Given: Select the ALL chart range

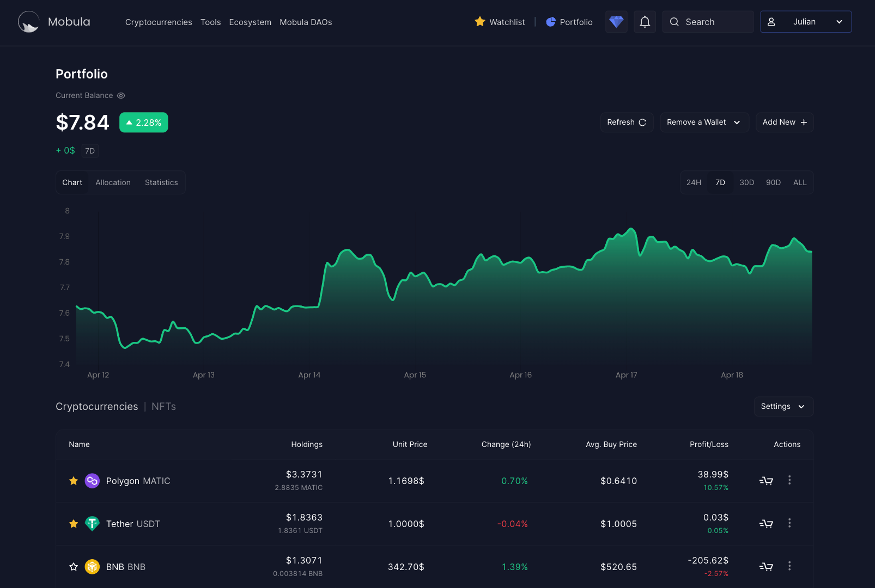Looking at the screenshot, I should tap(799, 182).
